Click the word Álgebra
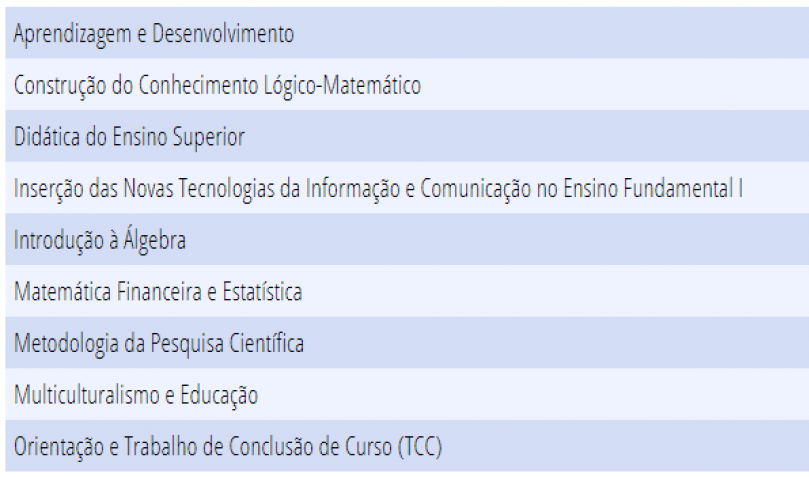This screenshot has height=477, width=809. 154,239
